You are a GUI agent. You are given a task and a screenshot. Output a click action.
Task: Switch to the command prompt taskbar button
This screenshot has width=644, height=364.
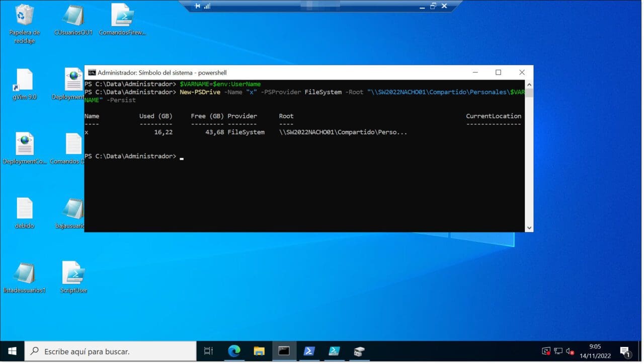point(284,351)
